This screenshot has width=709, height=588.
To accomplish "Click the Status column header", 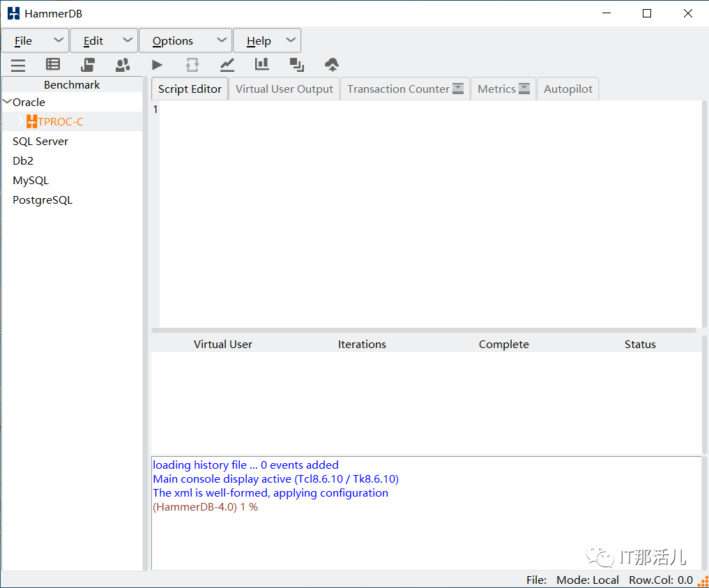I will click(x=640, y=344).
